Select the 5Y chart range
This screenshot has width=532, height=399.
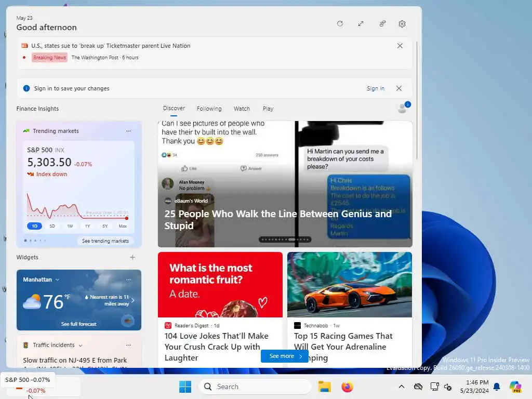click(x=105, y=226)
